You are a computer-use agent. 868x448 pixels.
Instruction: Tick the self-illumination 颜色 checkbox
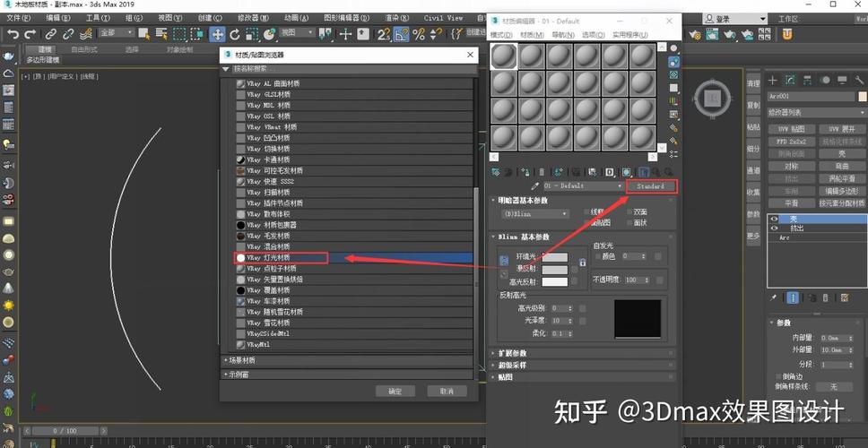tap(597, 256)
